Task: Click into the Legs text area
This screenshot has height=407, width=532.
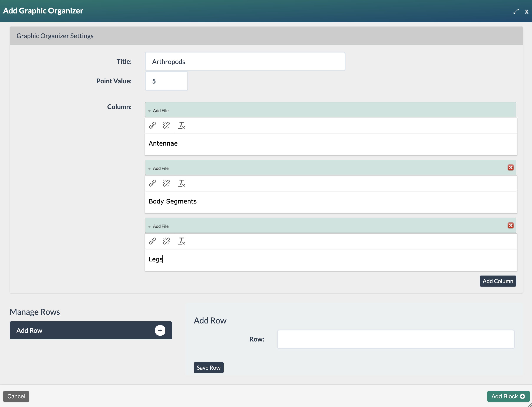Action: coord(331,260)
